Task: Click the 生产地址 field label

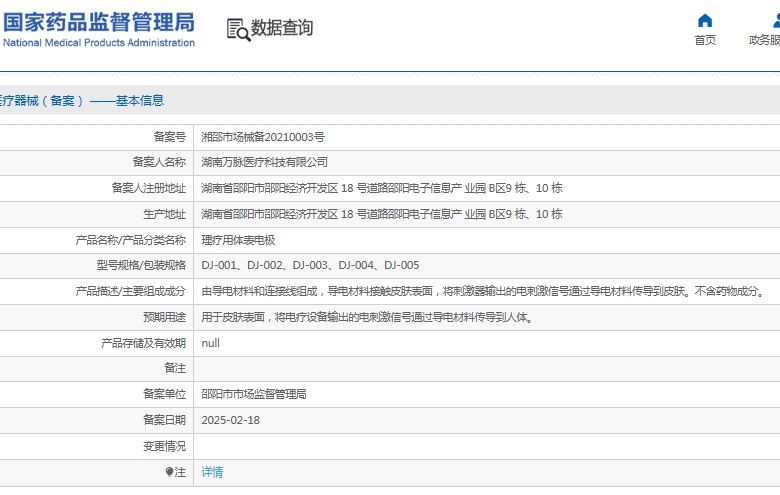Action: (x=165, y=214)
